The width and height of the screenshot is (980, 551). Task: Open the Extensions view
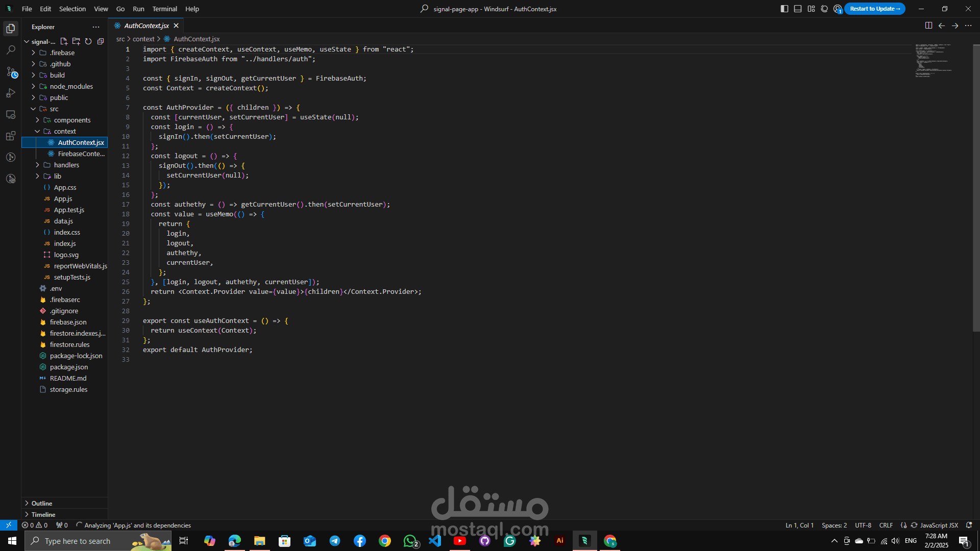tap(11, 136)
